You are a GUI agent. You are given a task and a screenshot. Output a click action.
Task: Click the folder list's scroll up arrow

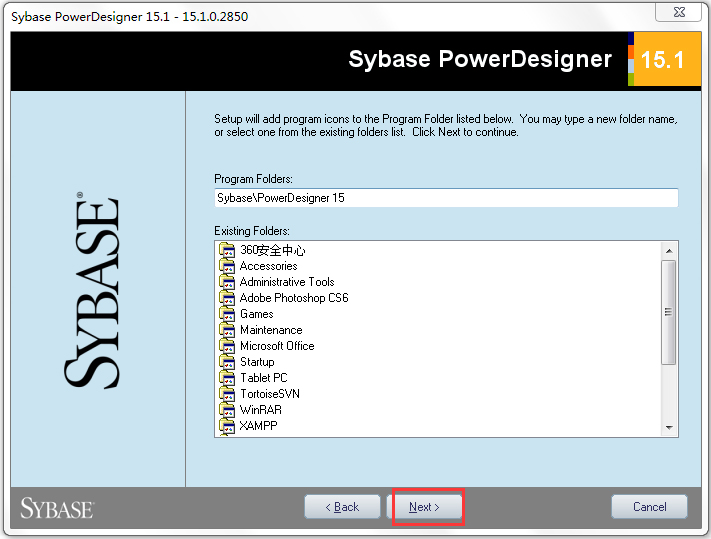[669, 249]
